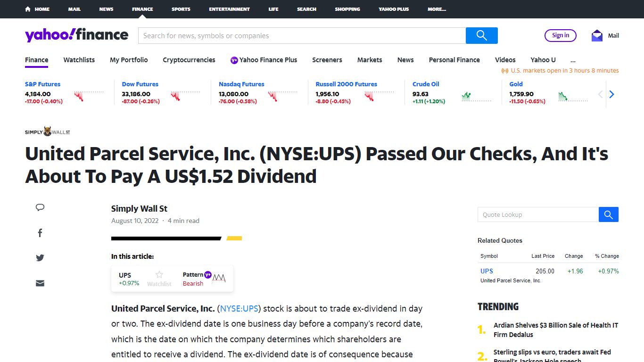This screenshot has width=644, height=362.
Task: Open the News link in top bar
Action: [x=106, y=9]
